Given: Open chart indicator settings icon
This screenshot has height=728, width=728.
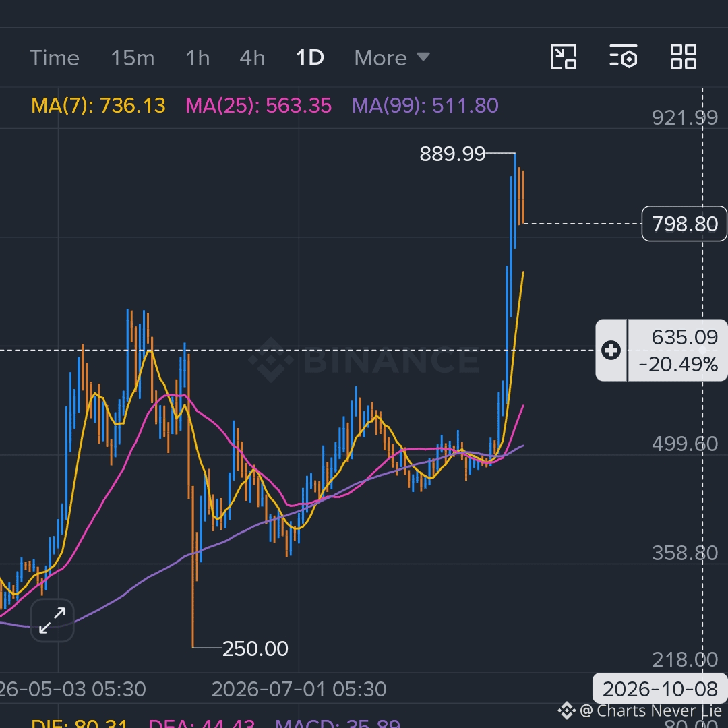Looking at the screenshot, I should pyautogui.click(x=623, y=57).
